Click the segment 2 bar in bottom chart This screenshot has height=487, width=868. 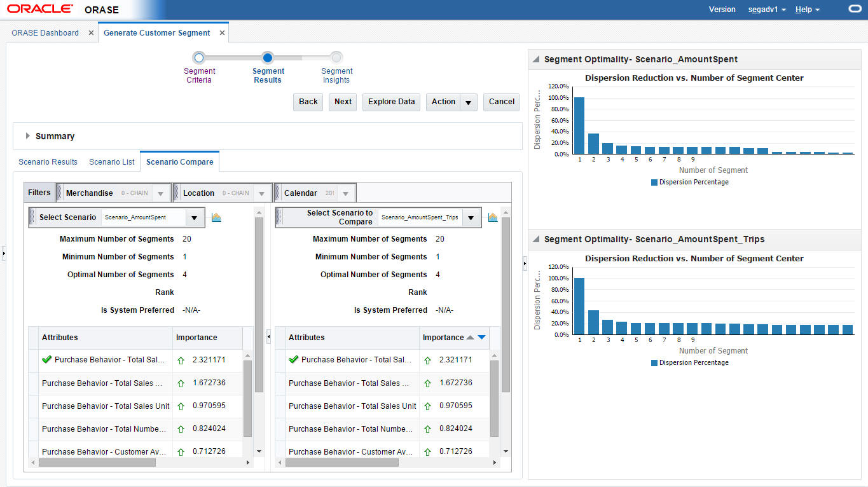pyautogui.click(x=593, y=322)
